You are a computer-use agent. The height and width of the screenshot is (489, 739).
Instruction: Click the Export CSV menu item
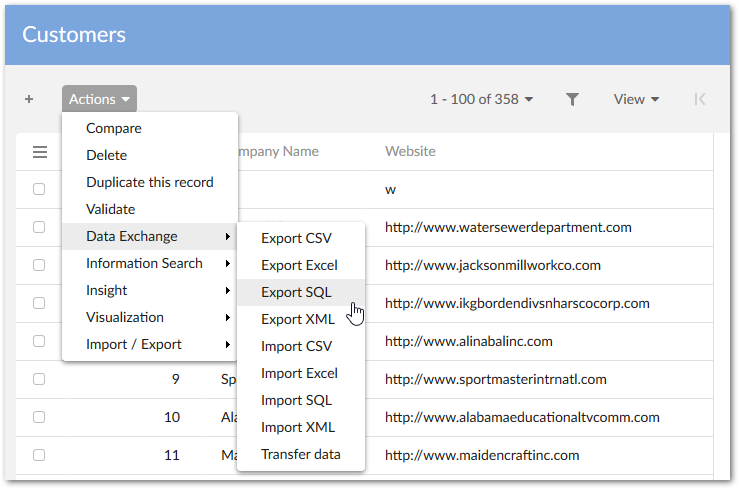[x=296, y=238]
